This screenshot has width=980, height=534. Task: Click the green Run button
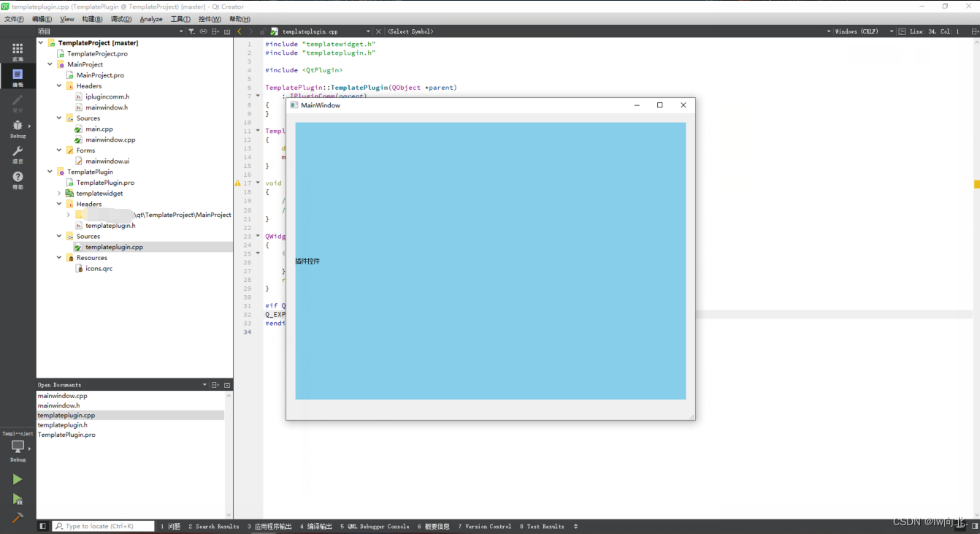[18, 479]
